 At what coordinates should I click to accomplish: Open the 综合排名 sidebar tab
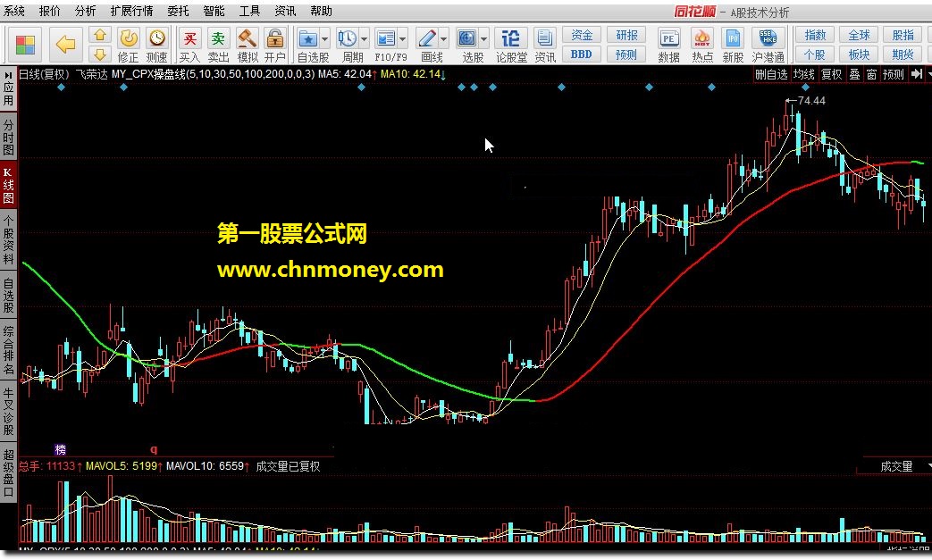coord(8,350)
